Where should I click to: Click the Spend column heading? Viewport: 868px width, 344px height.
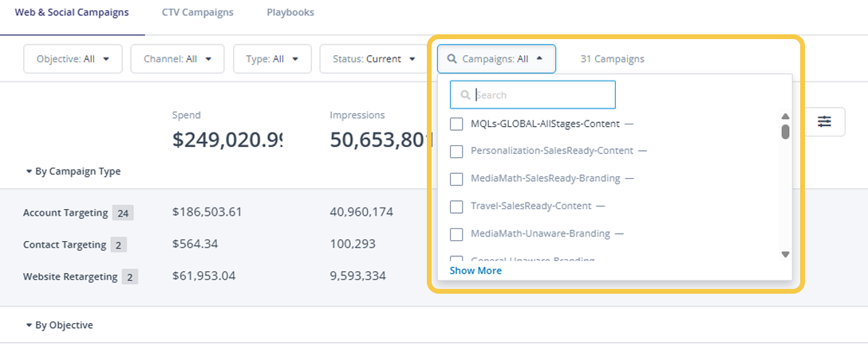pos(187,115)
